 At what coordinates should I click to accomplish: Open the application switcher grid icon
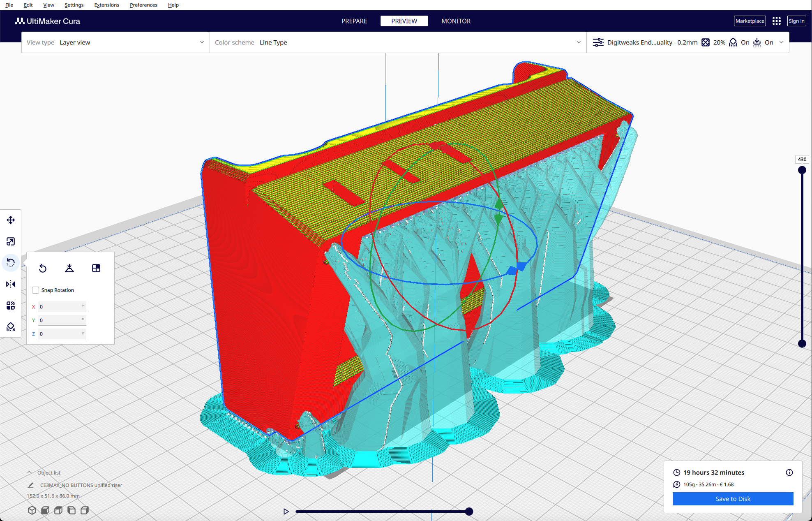(776, 21)
